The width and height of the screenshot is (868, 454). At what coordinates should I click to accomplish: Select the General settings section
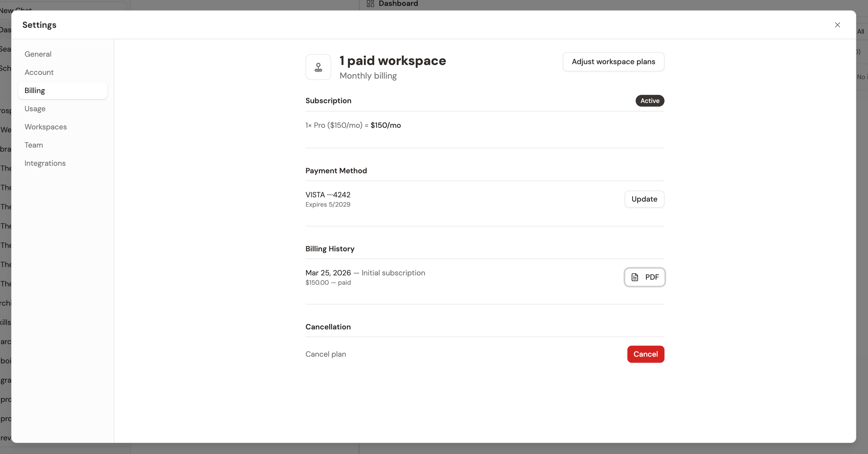click(38, 54)
